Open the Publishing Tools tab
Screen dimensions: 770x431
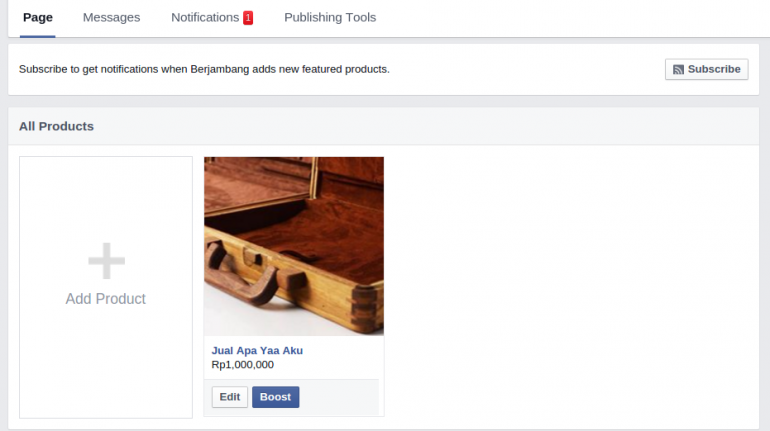coord(330,18)
